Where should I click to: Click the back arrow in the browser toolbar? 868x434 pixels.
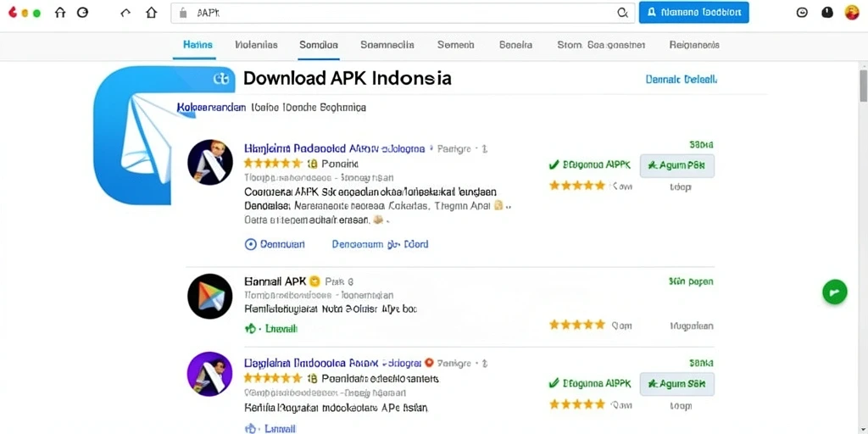pos(125,13)
